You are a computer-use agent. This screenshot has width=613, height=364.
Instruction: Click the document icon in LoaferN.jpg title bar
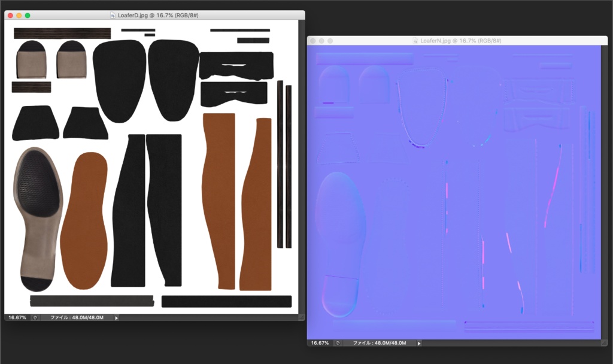coord(415,40)
